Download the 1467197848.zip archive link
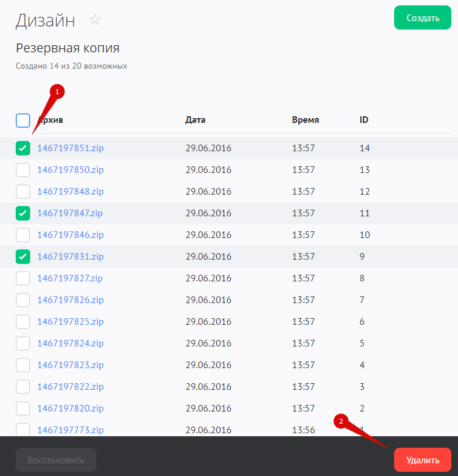 tap(71, 192)
